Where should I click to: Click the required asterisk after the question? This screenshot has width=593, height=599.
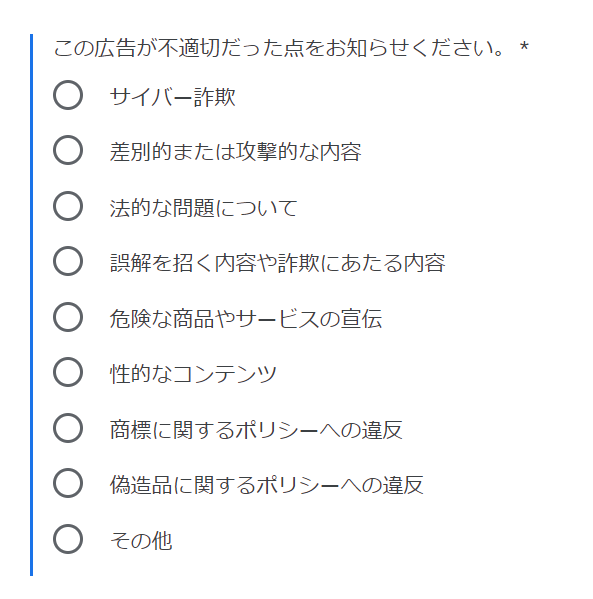pyautogui.click(x=524, y=47)
